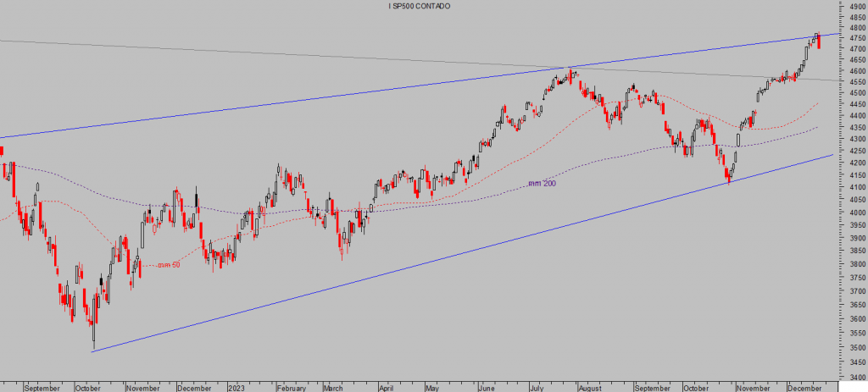Select the May marker on time axis
Screen dimensions: 868x392
(x=431, y=388)
